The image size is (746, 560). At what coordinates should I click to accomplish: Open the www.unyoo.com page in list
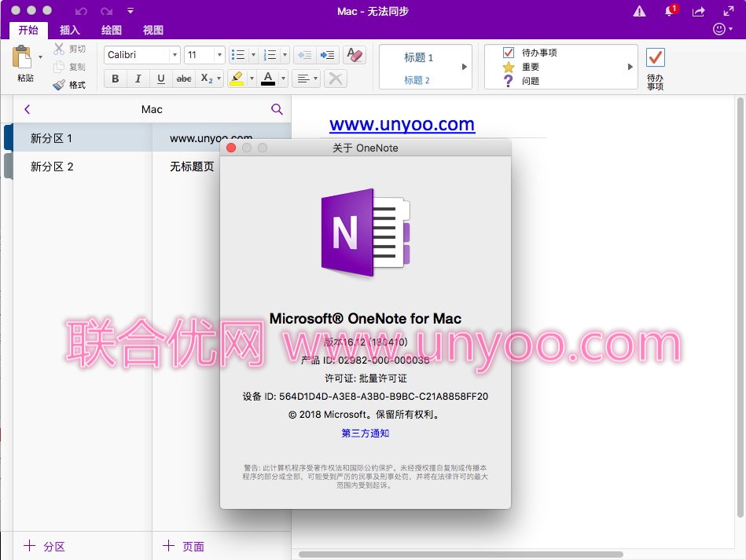pyautogui.click(x=211, y=138)
